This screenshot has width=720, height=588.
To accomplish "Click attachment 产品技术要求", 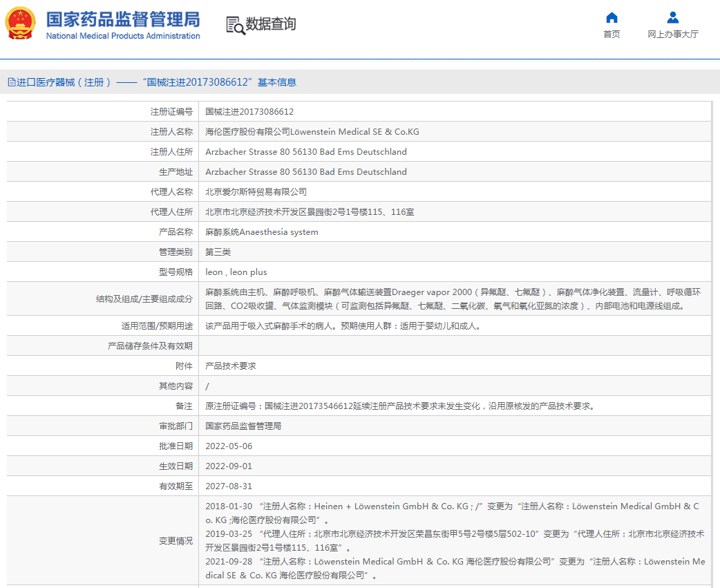I will coord(231,366).
